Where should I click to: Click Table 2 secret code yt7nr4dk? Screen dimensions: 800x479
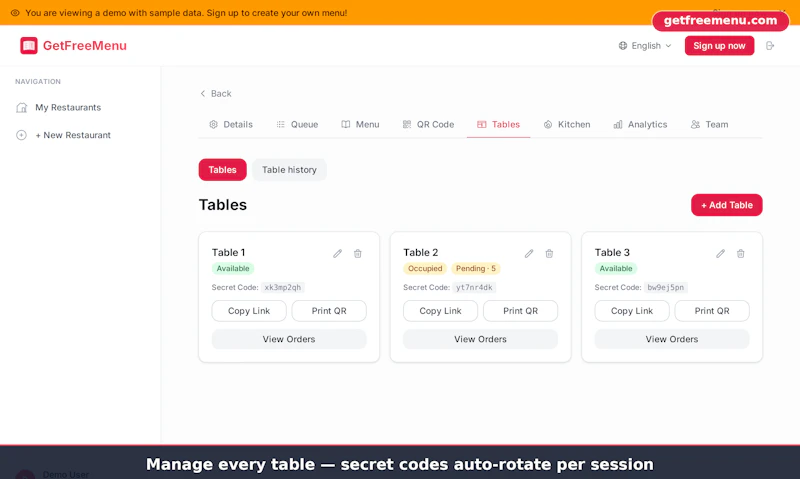(474, 287)
